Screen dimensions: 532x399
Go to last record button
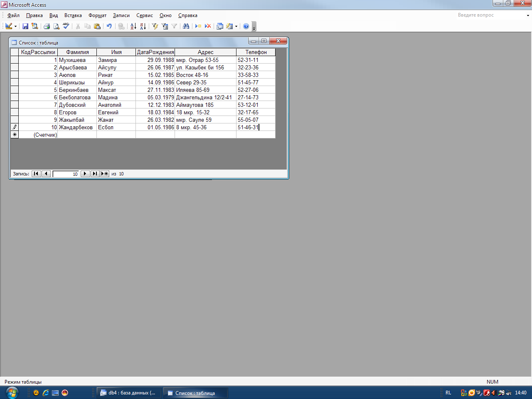(x=95, y=174)
